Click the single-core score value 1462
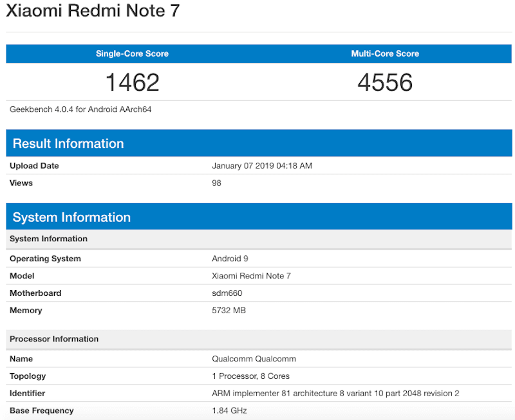 click(131, 82)
